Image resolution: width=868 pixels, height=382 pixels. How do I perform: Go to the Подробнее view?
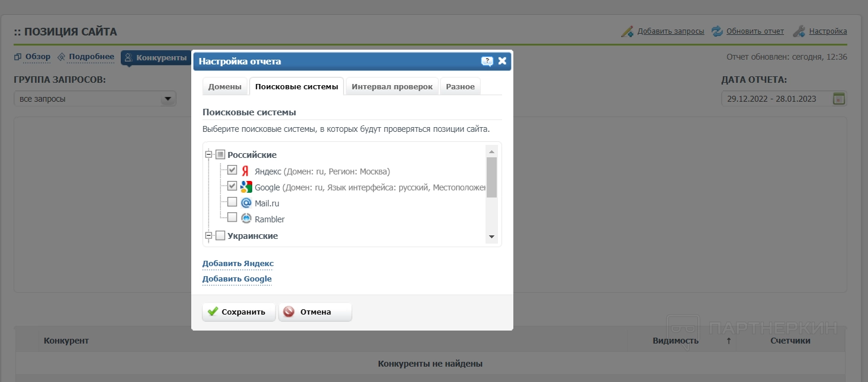91,57
